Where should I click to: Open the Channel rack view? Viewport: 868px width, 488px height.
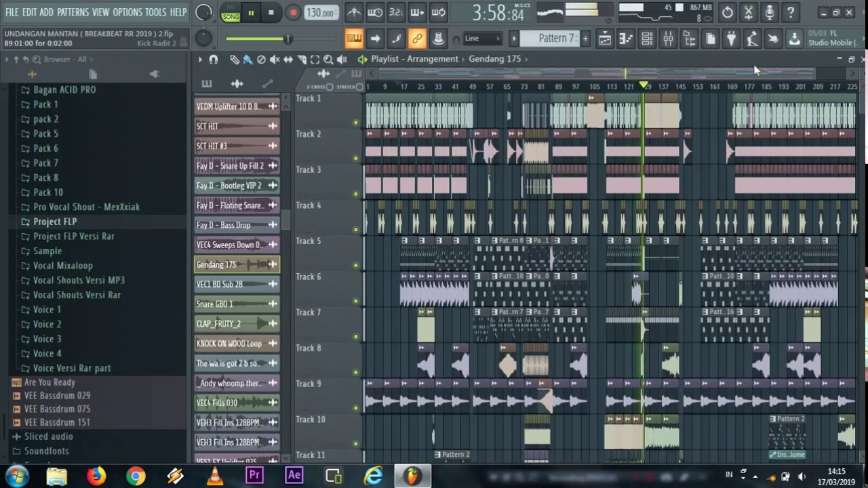647,39
